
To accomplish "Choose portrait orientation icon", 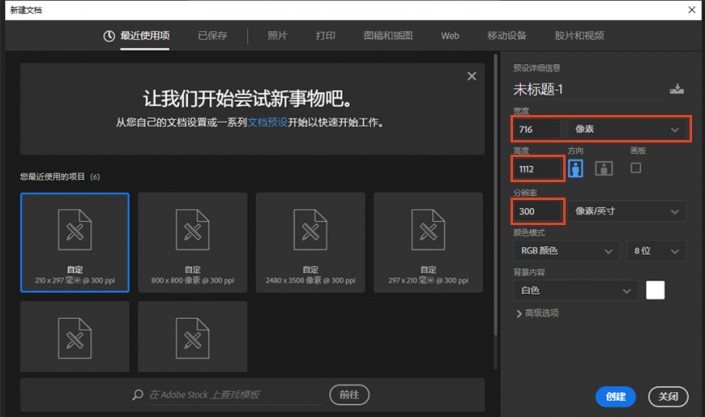I will click(x=576, y=168).
